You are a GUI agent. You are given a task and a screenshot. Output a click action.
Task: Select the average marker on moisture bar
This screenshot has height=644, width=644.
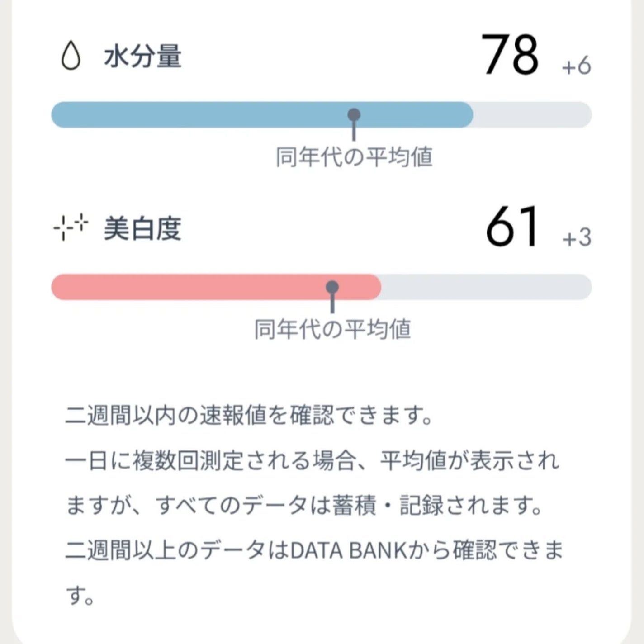pos(354,115)
